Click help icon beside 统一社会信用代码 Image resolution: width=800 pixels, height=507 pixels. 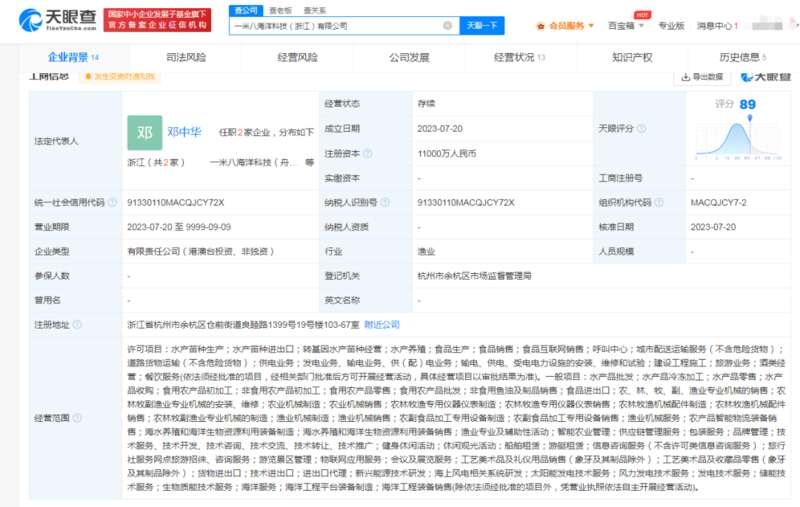tap(112, 202)
